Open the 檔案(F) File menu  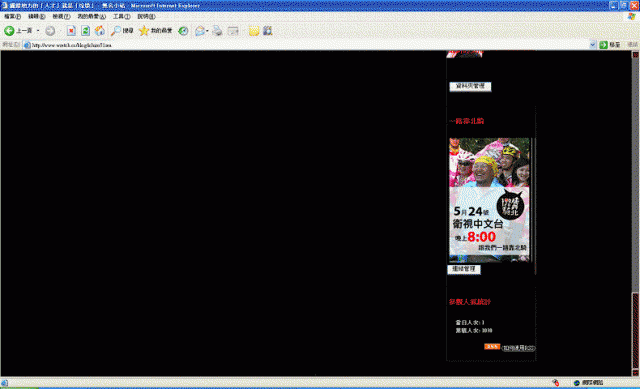point(12,16)
